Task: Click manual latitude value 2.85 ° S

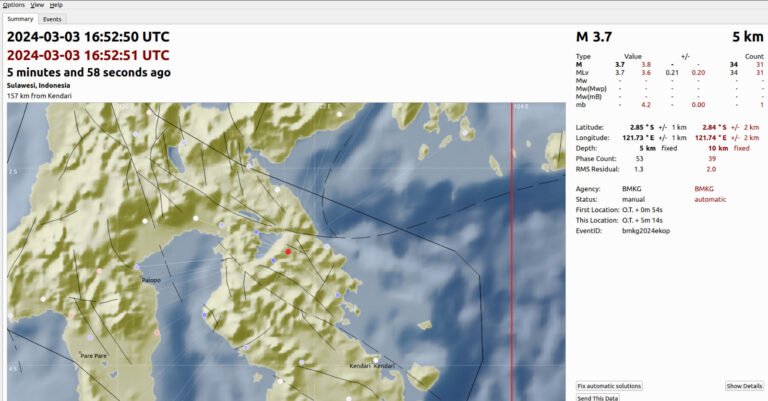Action: tap(642, 127)
